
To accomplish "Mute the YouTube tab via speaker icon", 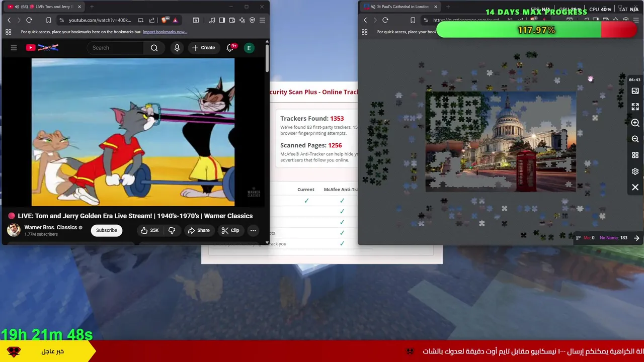I will [x=17, y=7].
